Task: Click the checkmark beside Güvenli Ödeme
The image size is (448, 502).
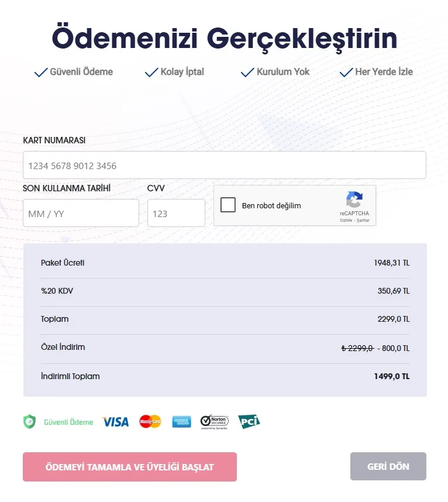Action: click(x=41, y=73)
